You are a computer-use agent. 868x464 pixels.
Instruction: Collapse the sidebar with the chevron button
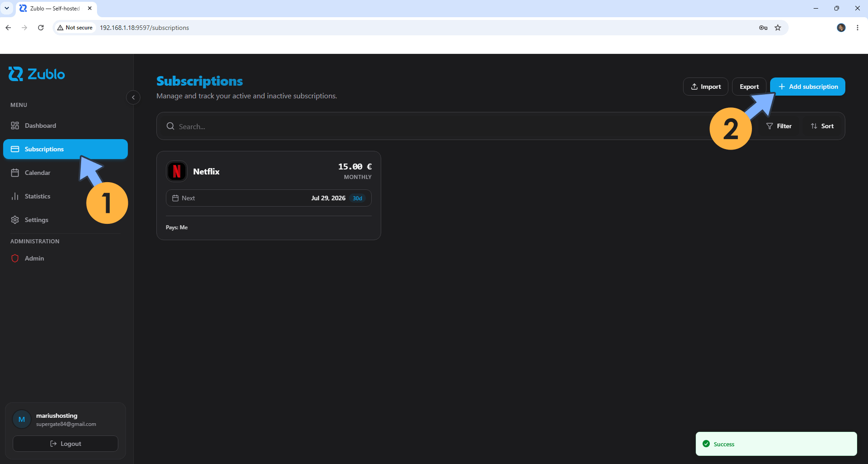[133, 97]
